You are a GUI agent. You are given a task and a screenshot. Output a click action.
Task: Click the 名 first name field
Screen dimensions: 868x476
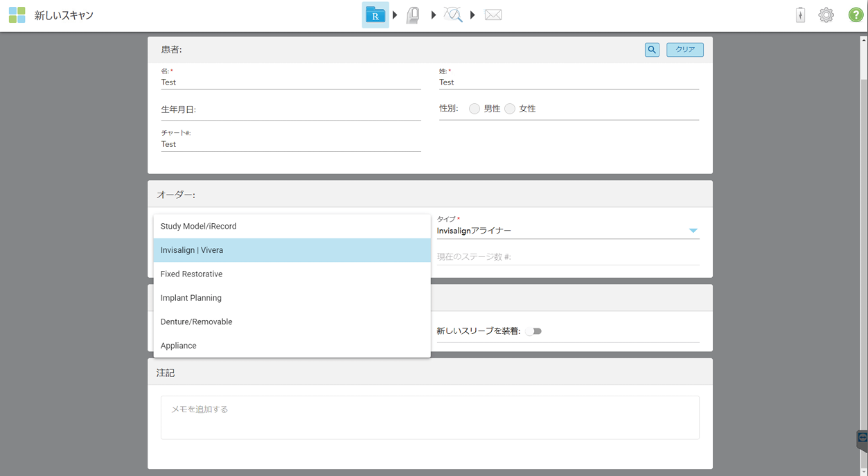(291, 82)
